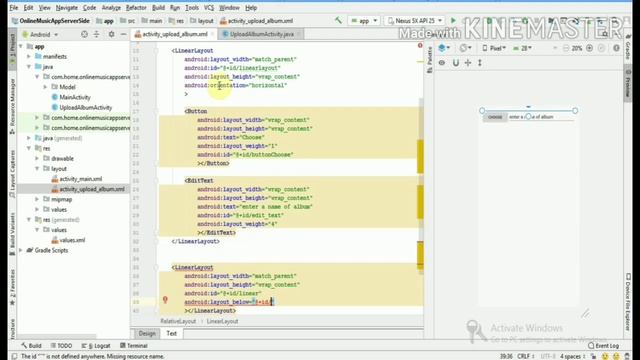Zoom out the layout preview
Viewport: 640px width, 360px height.
[x=565, y=48]
